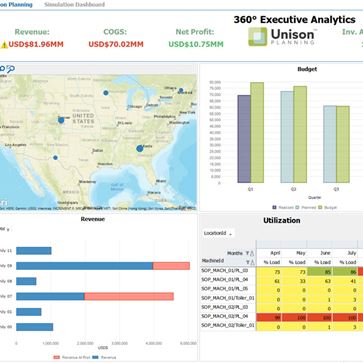The height and width of the screenshot is (363, 363).
Task: Select the Atlanta location marker on map
Action: pyautogui.click(x=140, y=148)
